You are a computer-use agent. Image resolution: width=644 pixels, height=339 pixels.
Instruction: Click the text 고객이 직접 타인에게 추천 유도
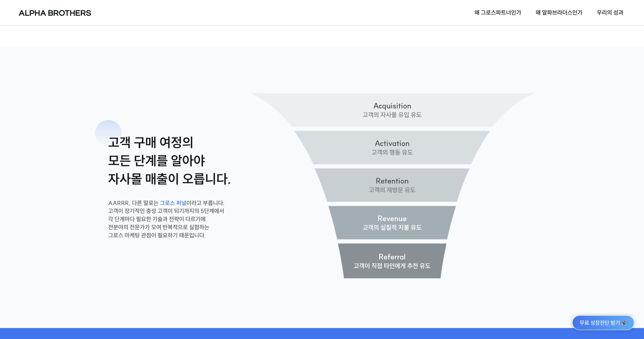pyautogui.click(x=392, y=266)
